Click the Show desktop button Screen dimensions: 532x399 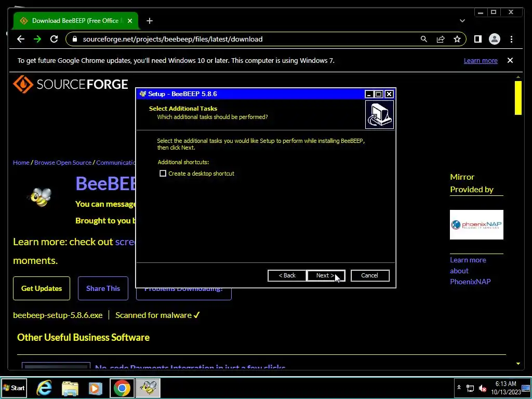[x=526, y=388]
